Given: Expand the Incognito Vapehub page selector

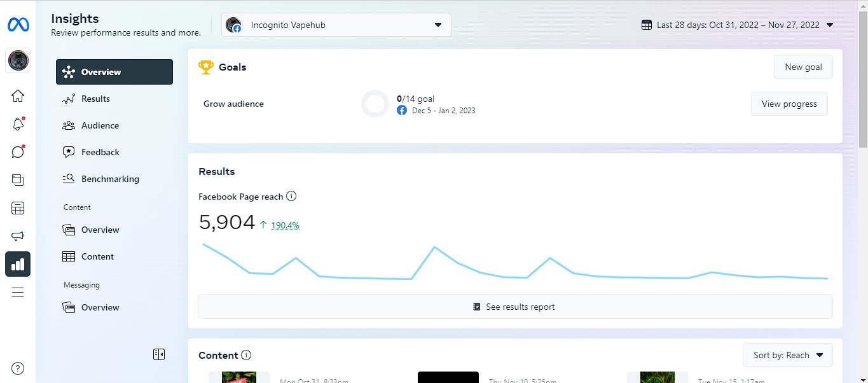Looking at the screenshot, I should 336,25.
